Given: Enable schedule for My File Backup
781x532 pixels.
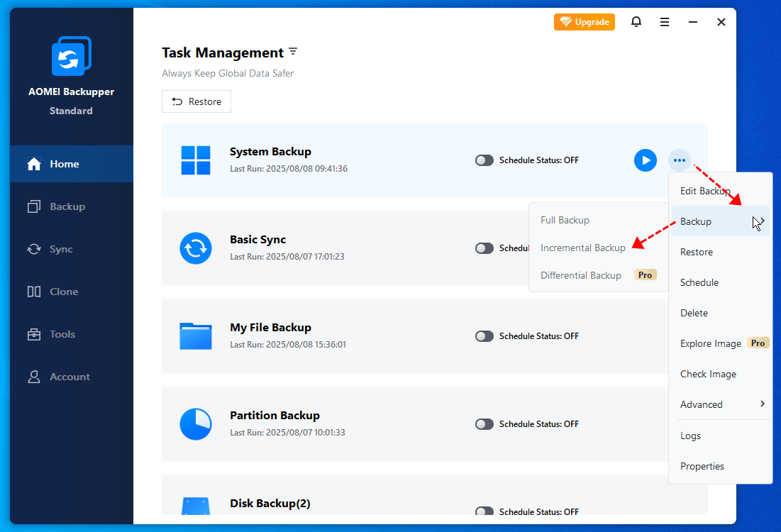Looking at the screenshot, I should pos(484,336).
